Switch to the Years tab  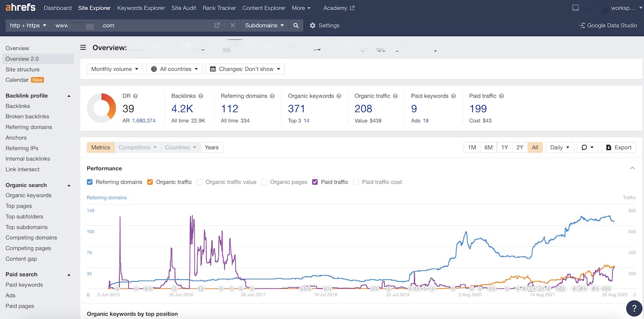212,147
